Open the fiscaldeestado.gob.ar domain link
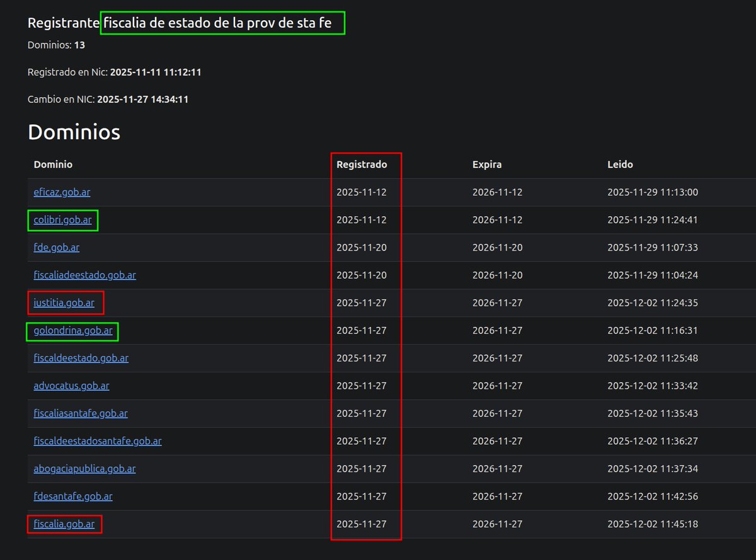Screen dimensions: 756x560 coord(81,358)
